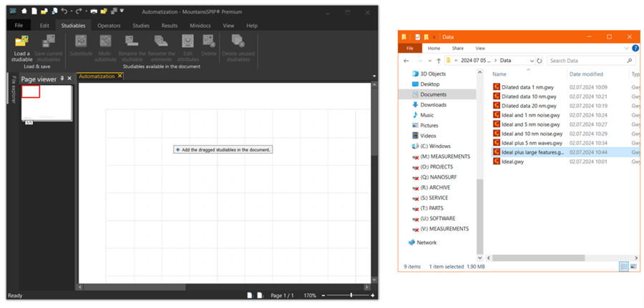Click zoom in plus in MountainsSPIP status bar
Viewport: 644px width, 308px height.
373,296
